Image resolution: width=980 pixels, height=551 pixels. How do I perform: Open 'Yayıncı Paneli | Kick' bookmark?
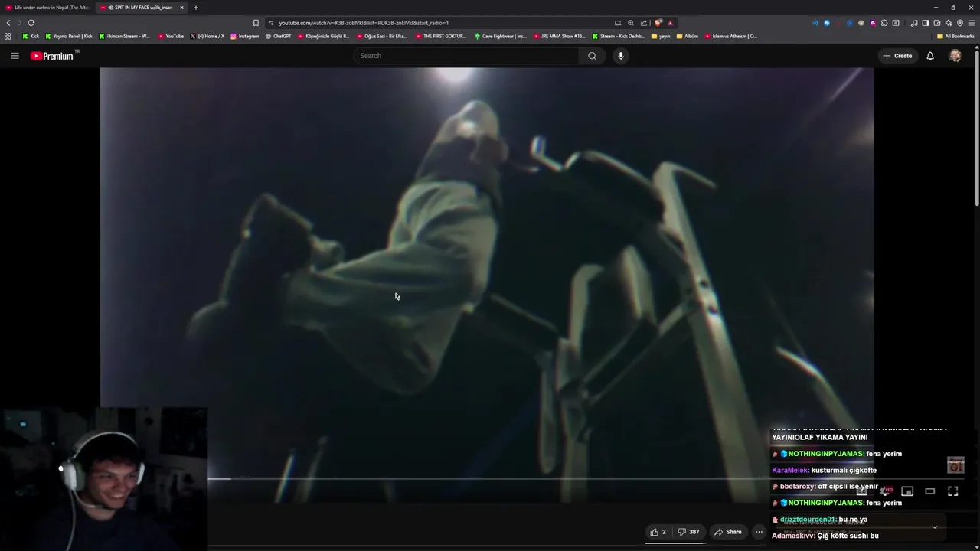[69, 36]
